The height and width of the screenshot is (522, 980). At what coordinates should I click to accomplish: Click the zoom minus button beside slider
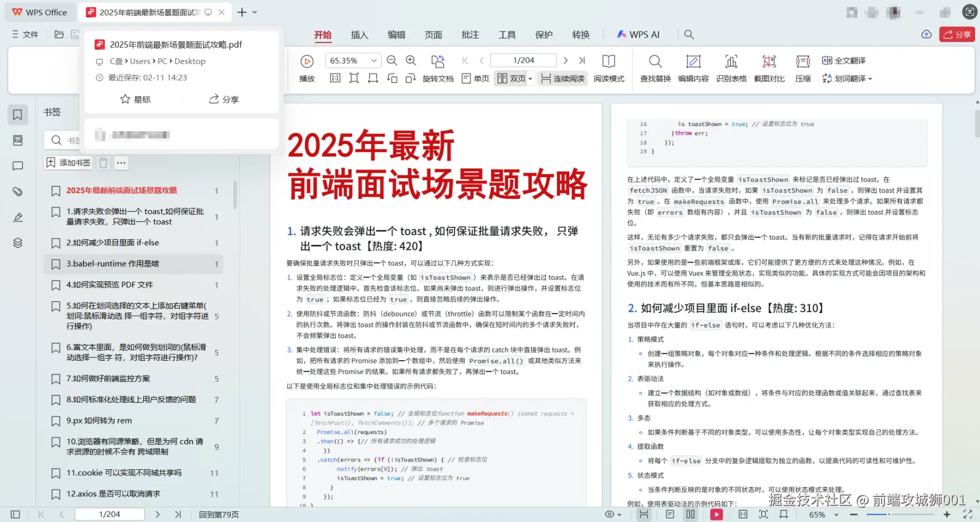tap(854, 514)
